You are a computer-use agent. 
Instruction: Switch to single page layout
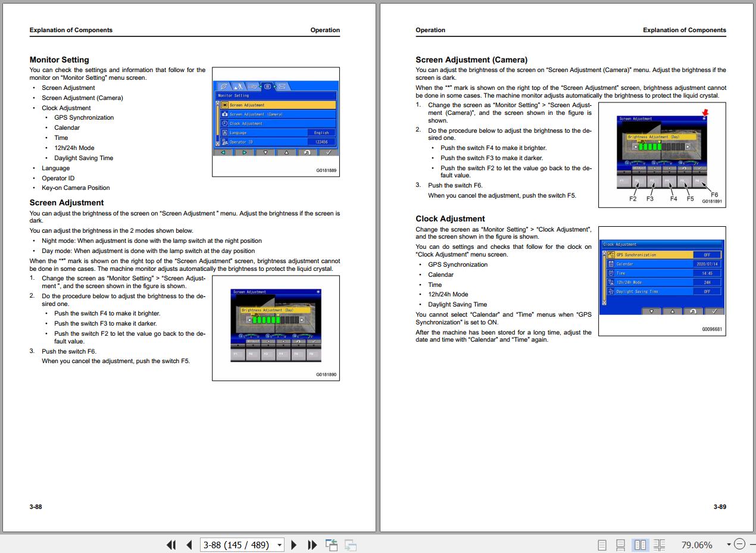pyautogui.click(x=602, y=545)
